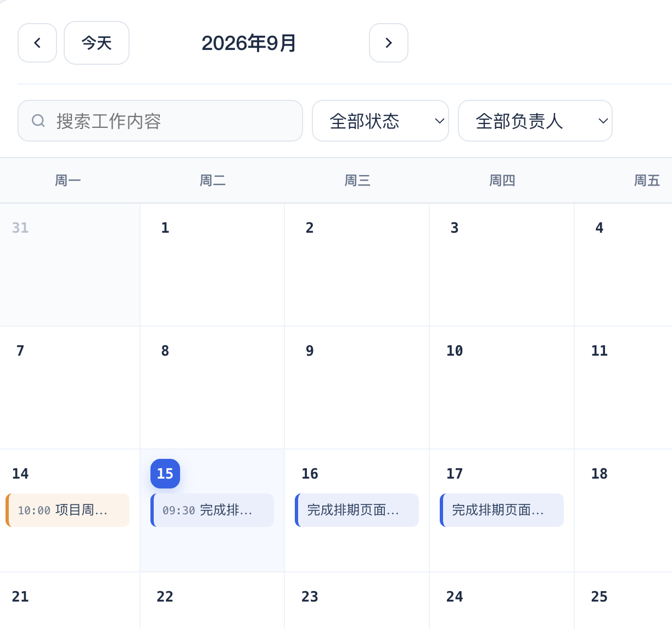Click the 今天 button
The image size is (672, 629).
97,43
